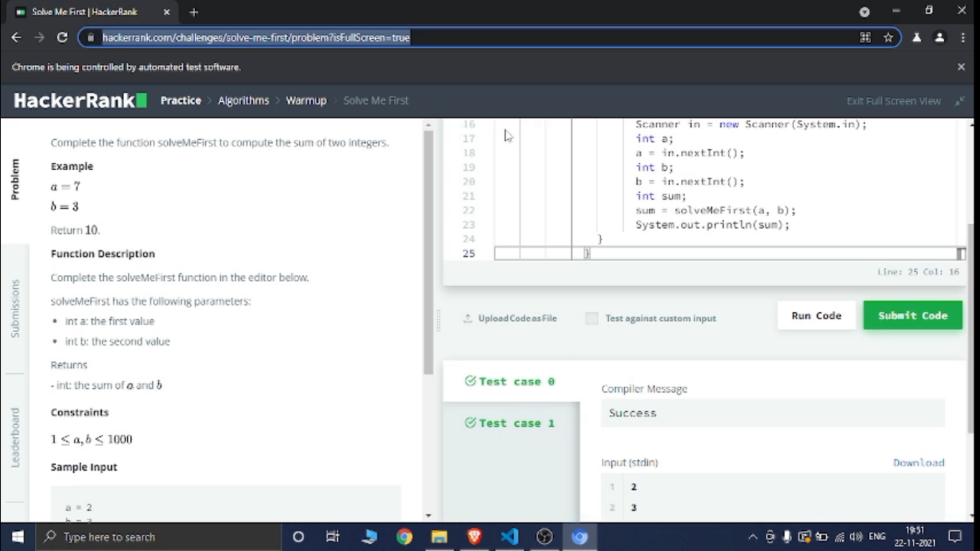
Task: Click the HackerRank logo
Action: [80, 100]
